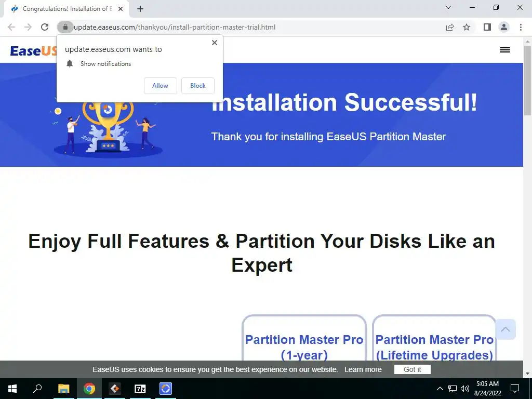Open the Windows notification center
532x399 pixels.
pyautogui.click(x=515, y=389)
